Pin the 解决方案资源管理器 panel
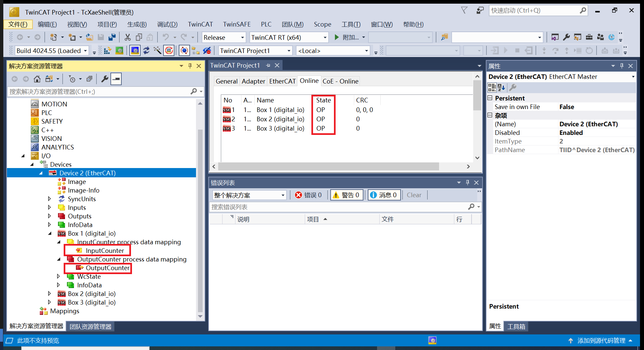644x350 pixels. point(190,66)
